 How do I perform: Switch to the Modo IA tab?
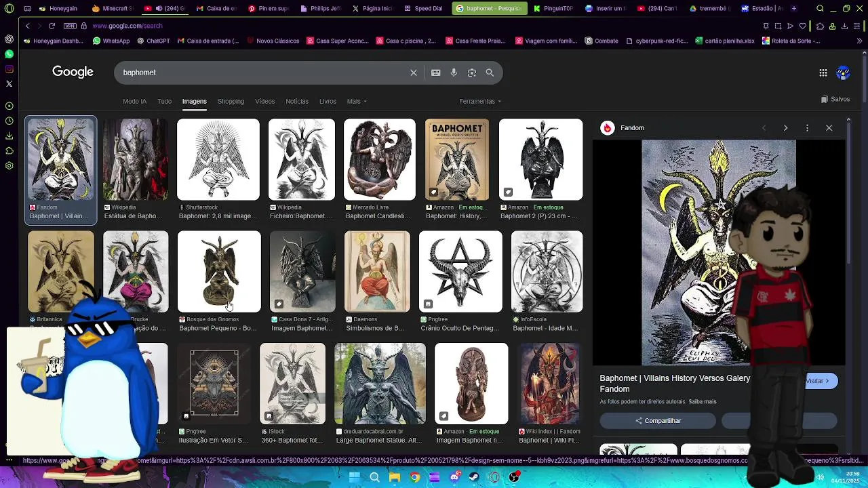point(134,101)
